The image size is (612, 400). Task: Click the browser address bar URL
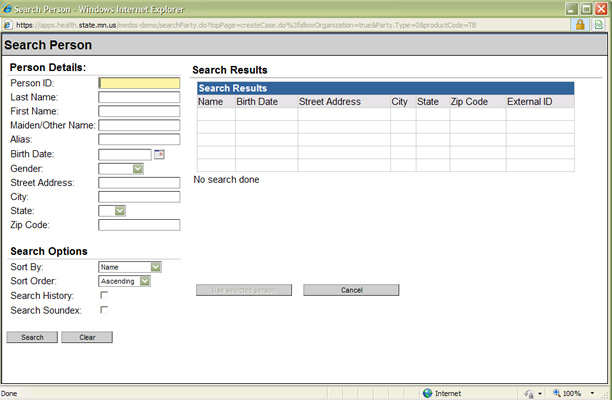(246, 25)
